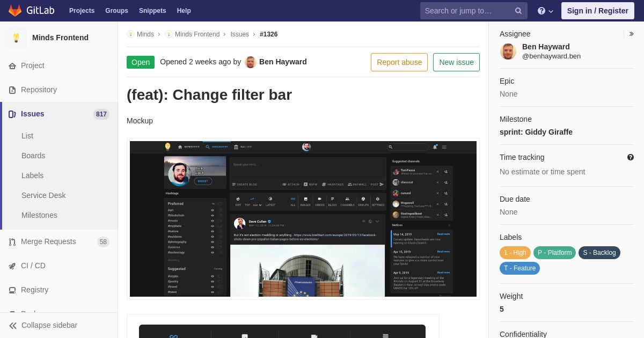
Task: Open the Boards submenu item
Action: click(33, 156)
